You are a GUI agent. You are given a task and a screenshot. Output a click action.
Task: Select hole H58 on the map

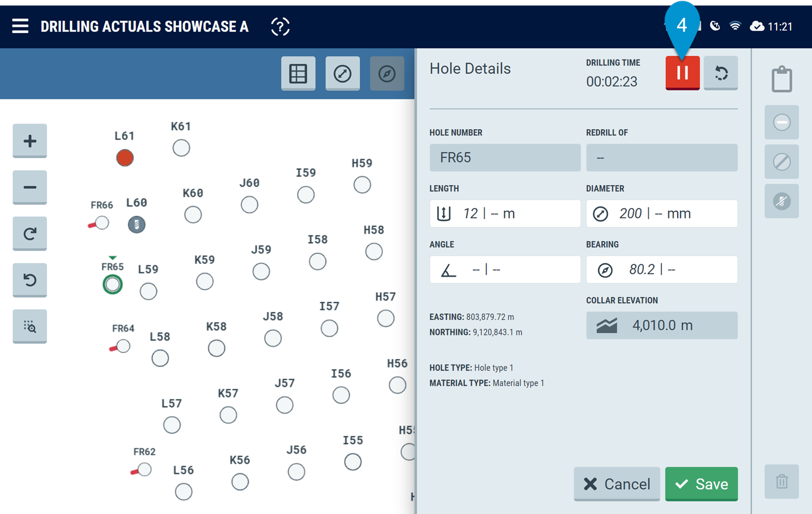tap(374, 251)
